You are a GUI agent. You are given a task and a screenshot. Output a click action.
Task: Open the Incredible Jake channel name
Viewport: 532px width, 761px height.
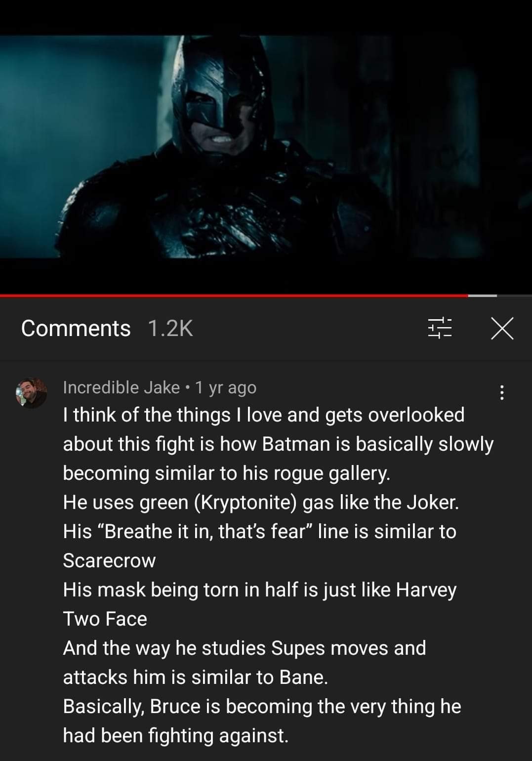click(121, 387)
